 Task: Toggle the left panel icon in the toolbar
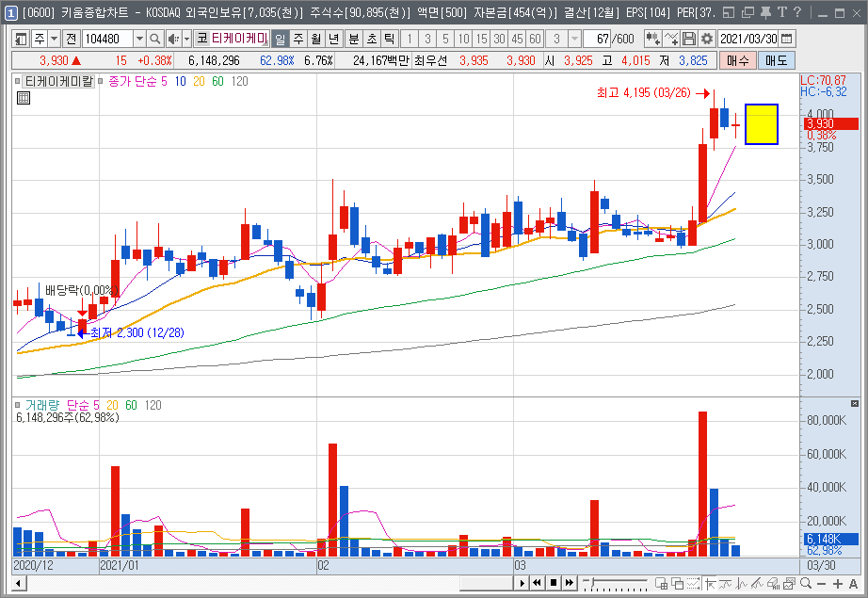(21, 39)
